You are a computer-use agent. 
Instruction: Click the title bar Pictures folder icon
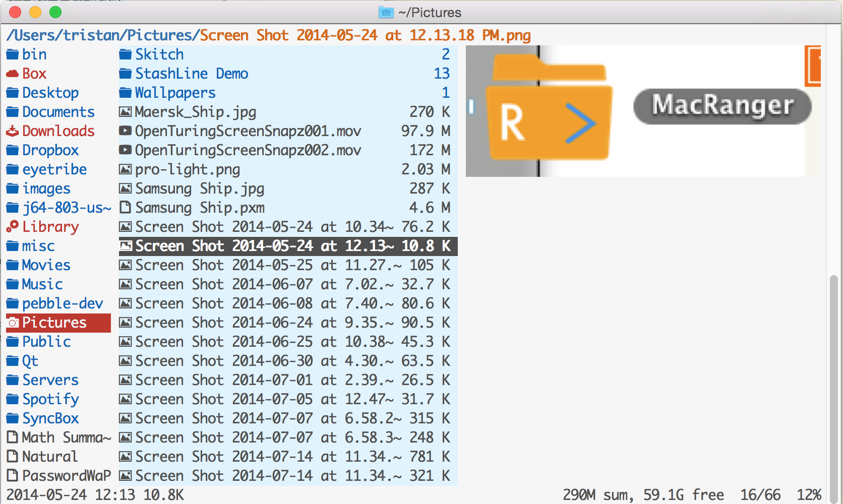click(x=386, y=12)
